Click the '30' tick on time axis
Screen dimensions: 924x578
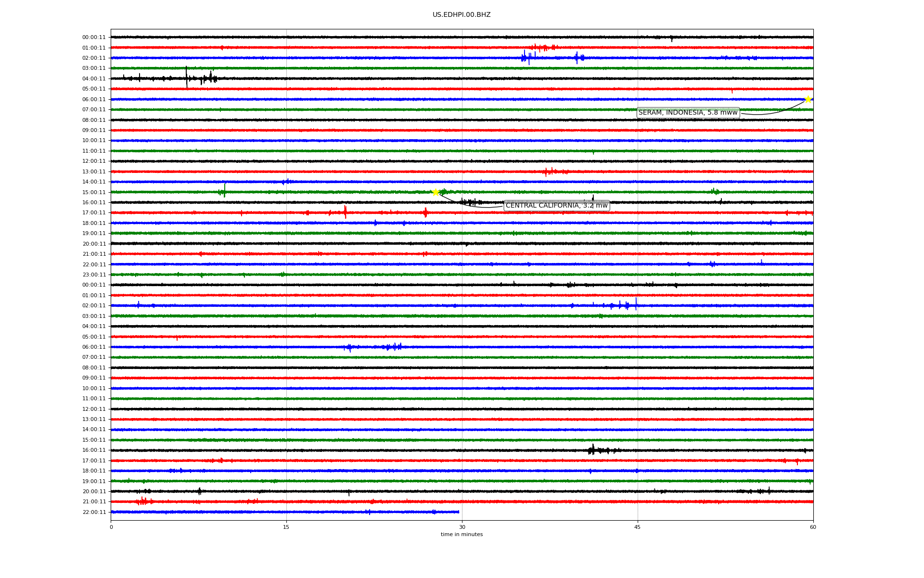pyautogui.click(x=462, y=527)
